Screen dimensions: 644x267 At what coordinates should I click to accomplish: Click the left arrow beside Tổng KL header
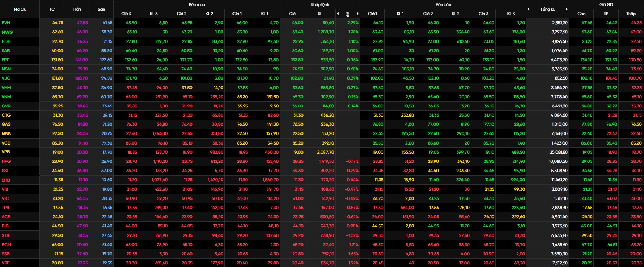pyautogui.click(x=528, y=9)
